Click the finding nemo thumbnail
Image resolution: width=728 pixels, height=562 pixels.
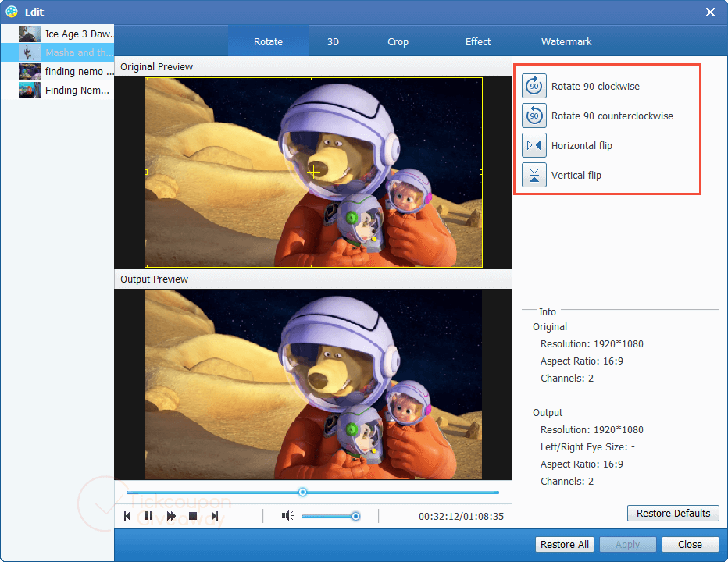coord(30,72)
